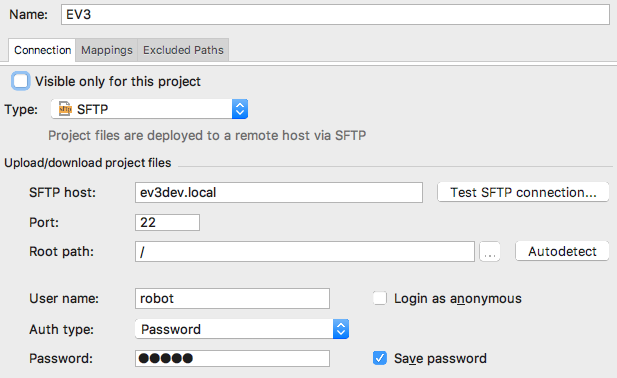
Task: Click the User name field robot
Action: coord(233,299)
